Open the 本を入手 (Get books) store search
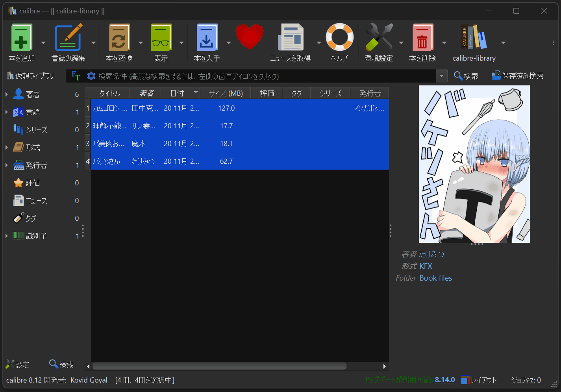561x392 pixels. tap(206, 37)
